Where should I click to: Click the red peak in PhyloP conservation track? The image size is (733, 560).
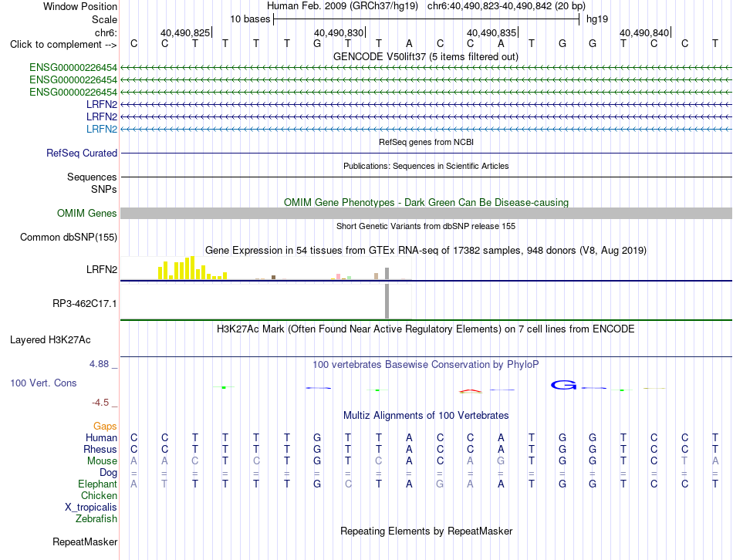(x=471, y=390)
